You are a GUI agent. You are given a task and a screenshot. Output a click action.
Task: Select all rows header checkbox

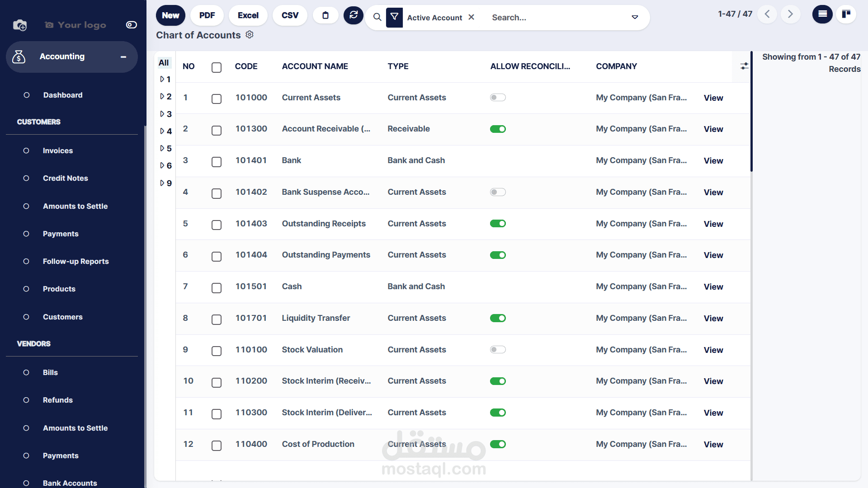click(217, 67)
